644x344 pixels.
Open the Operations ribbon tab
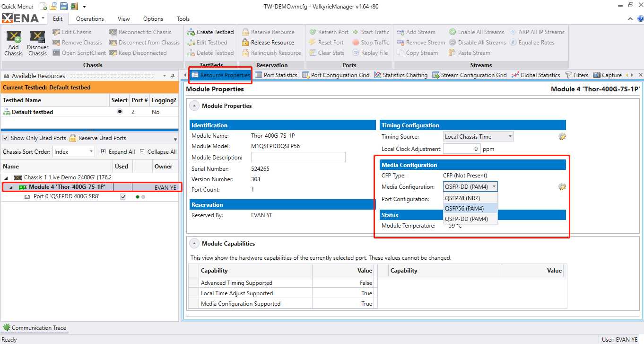coord(90,19)
